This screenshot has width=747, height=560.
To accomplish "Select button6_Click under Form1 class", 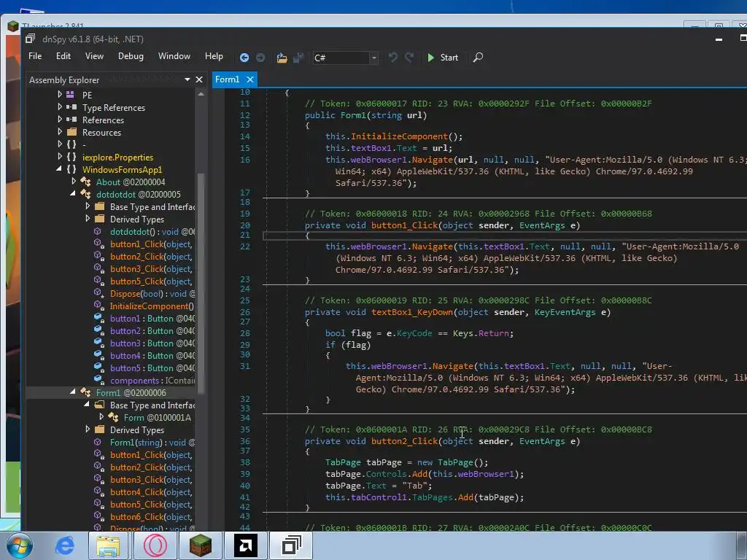I will 151,517.
